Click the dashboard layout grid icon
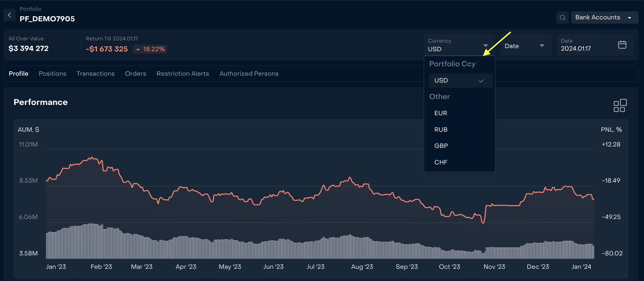644x281 pixels. tap(620, 106)
